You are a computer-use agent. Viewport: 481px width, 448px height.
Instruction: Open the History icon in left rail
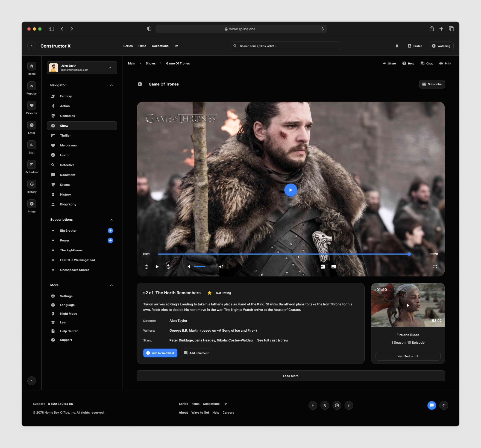32,184
